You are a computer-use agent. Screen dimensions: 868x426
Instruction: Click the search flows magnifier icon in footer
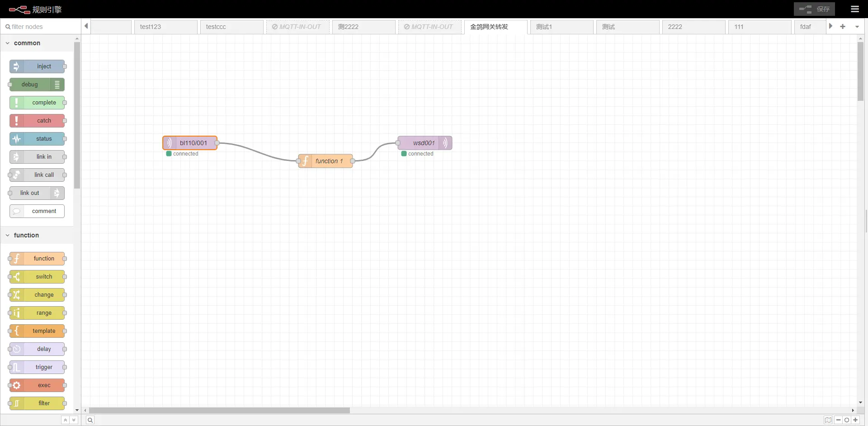pos(90,420)
